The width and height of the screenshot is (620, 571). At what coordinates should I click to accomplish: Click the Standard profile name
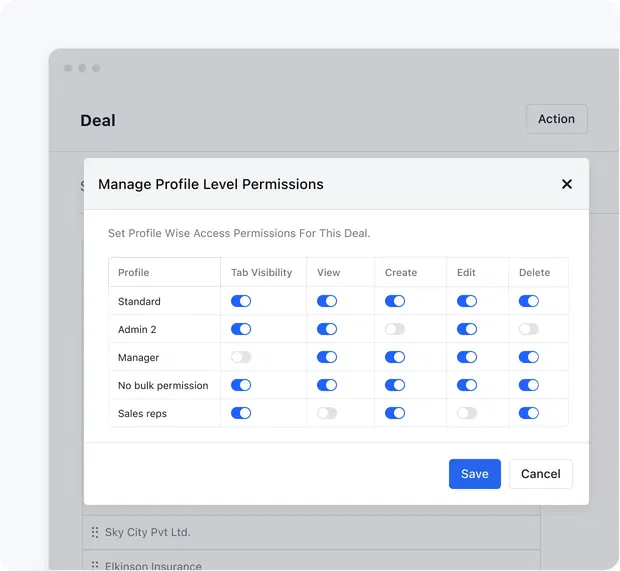tap(139, 301)
